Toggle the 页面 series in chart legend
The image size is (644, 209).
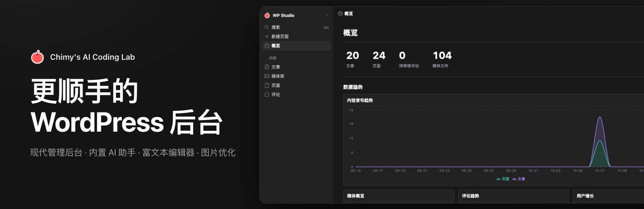503,179
